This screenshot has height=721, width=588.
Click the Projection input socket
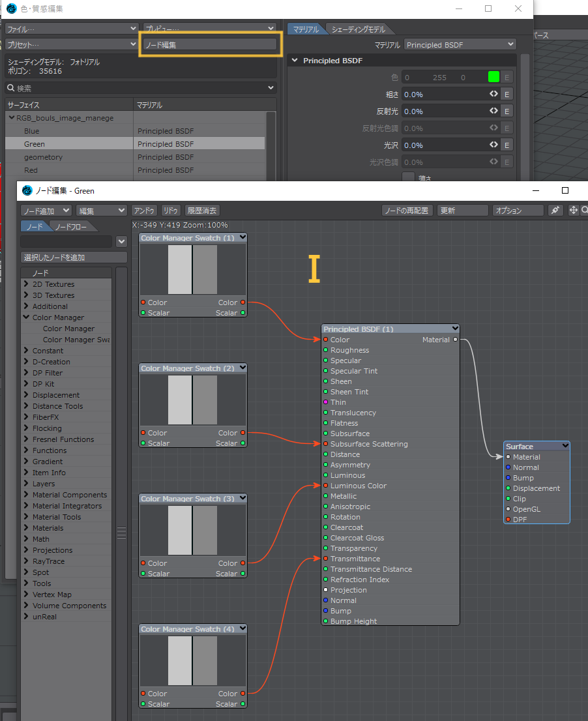point(325,590)
